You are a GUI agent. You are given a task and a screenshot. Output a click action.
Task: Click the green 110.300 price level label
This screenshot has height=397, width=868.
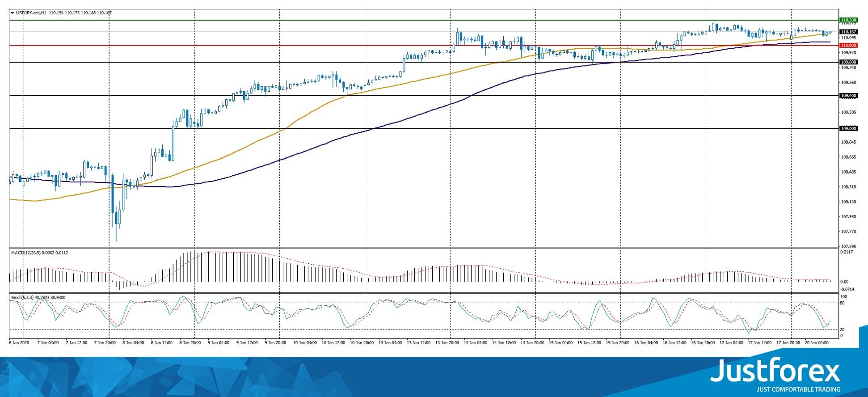(x=848, y=20)
